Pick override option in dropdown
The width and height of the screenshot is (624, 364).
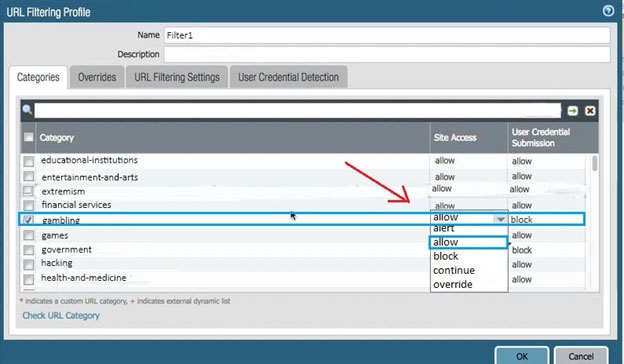pos(453,284)
